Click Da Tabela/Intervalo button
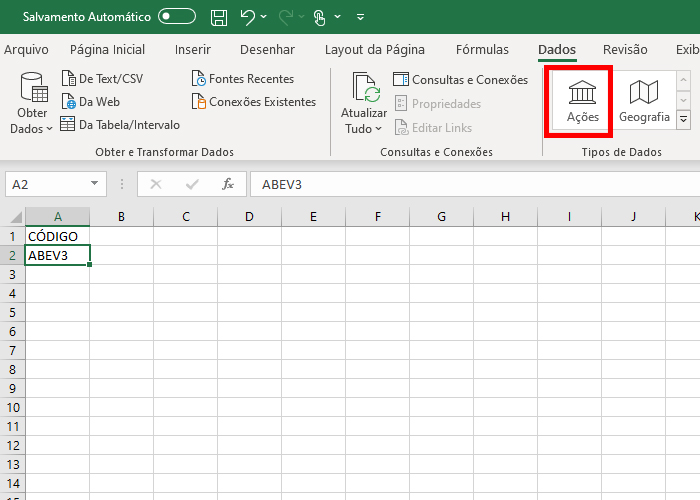Screen dimensions: 700x500 pos(120,125)
